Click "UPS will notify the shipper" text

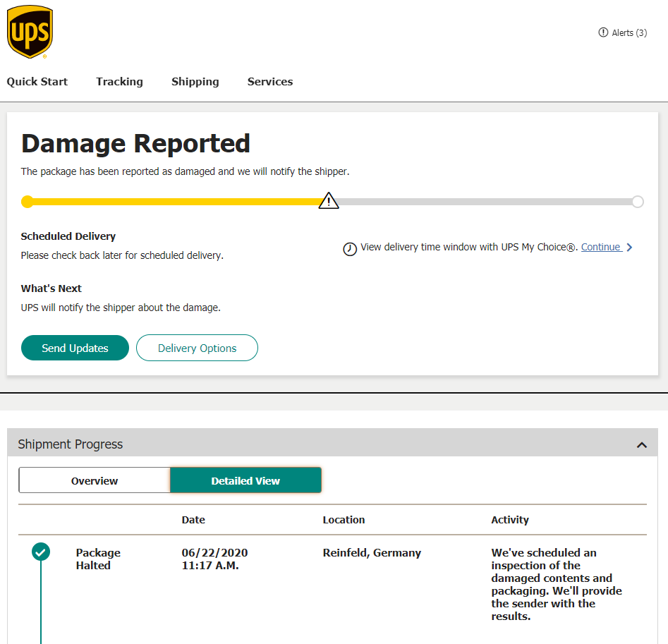coord(121,308)
